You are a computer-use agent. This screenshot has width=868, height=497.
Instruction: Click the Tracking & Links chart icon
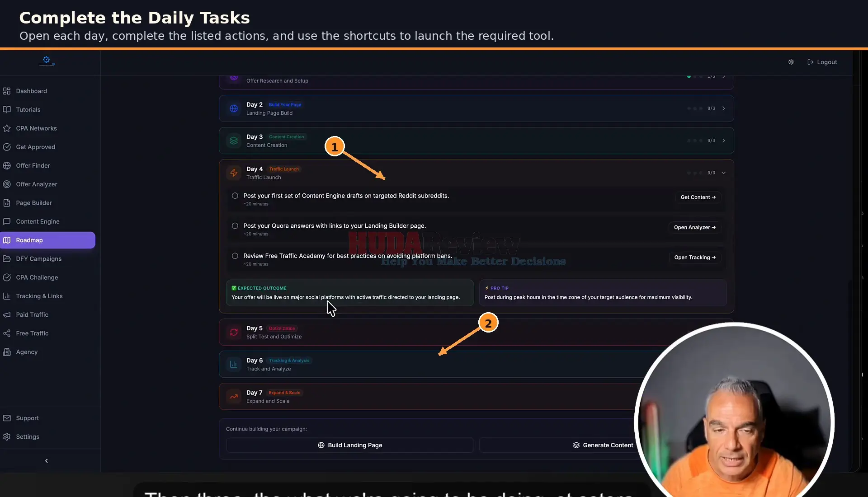[x=7, y=296]
